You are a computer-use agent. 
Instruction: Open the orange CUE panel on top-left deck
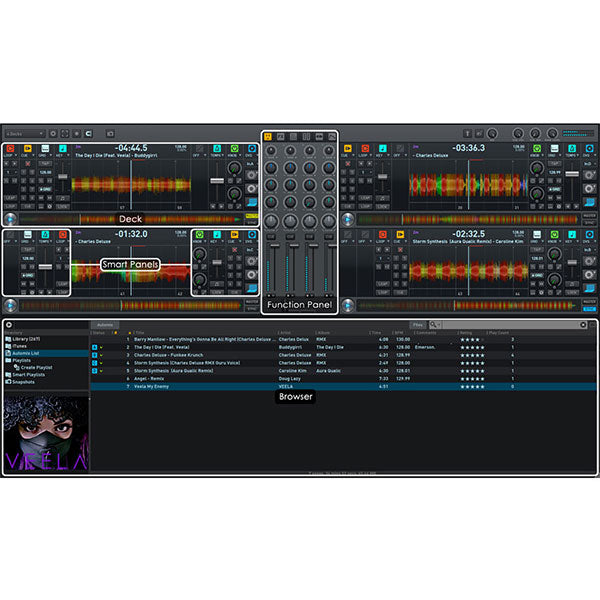(x=28, y=148)
